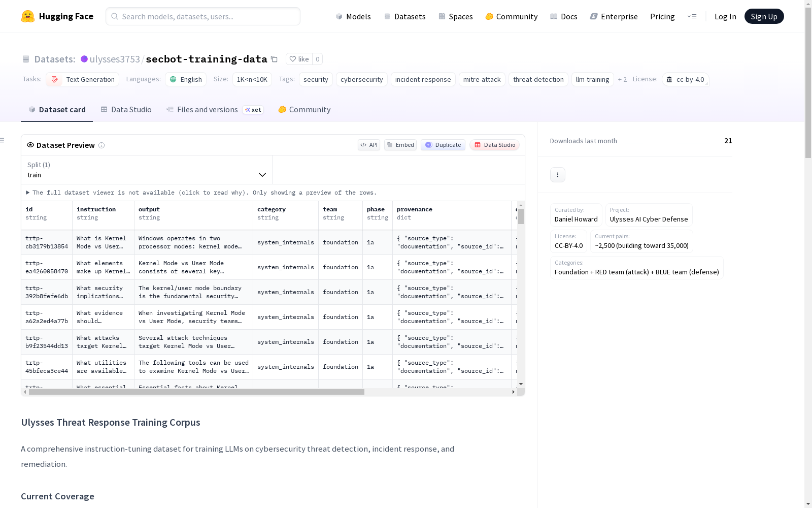Click the row id trtp-45bfeca3ce44
This screenshot has height=508, width=812.
(x=47, y=367)
